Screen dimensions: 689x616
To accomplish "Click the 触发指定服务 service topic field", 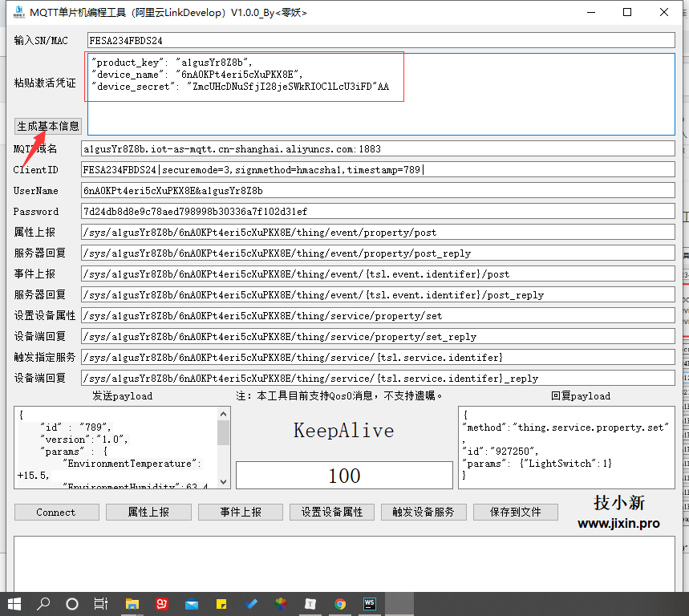I will coord(378,357).
